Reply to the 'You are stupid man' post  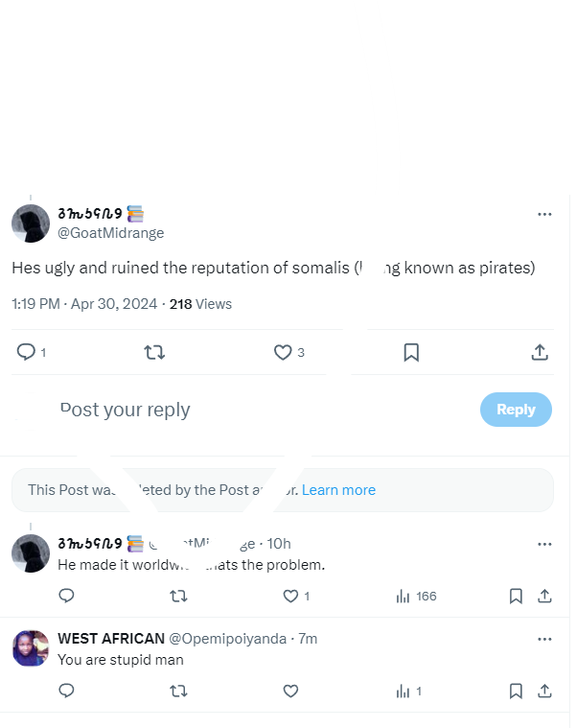click(x=66, y=691)
